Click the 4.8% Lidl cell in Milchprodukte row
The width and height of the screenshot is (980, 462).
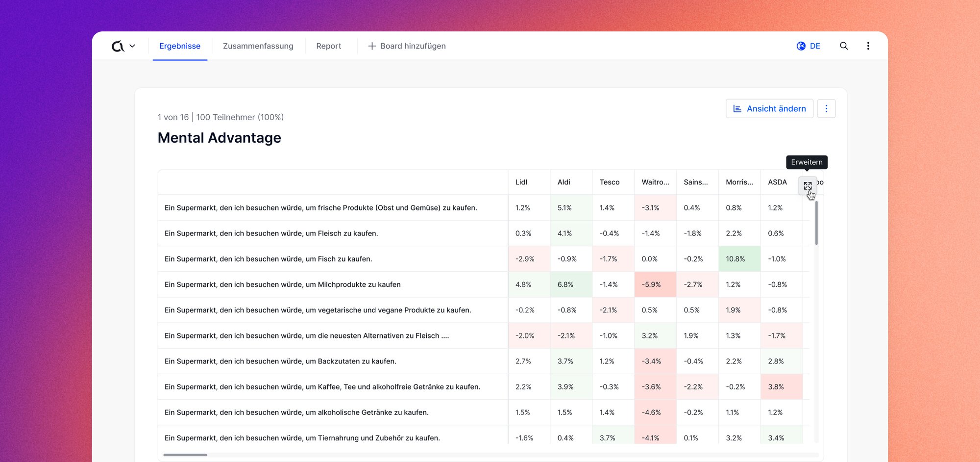[x=529, y=284]
